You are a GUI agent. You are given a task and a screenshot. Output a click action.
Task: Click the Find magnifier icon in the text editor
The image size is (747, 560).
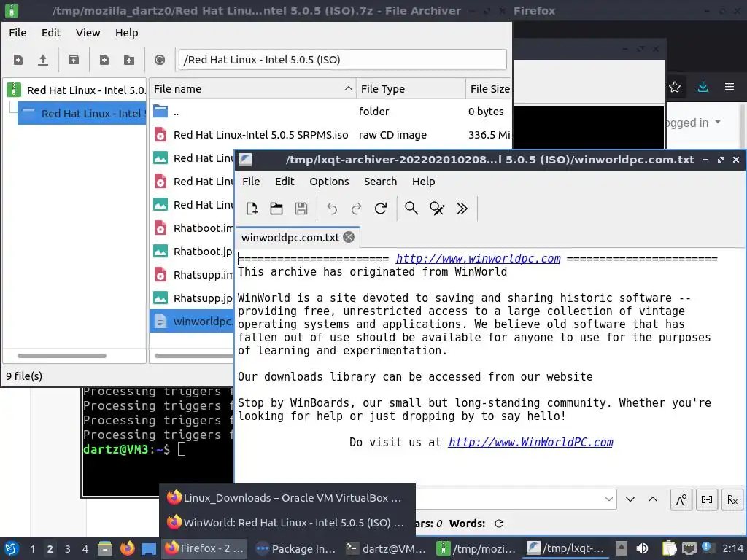point(411,209)
